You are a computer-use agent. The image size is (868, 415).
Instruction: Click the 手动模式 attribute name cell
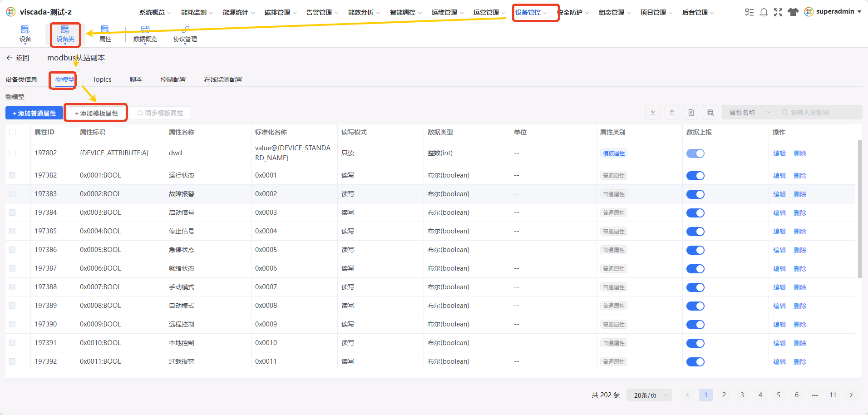[182, 287]
